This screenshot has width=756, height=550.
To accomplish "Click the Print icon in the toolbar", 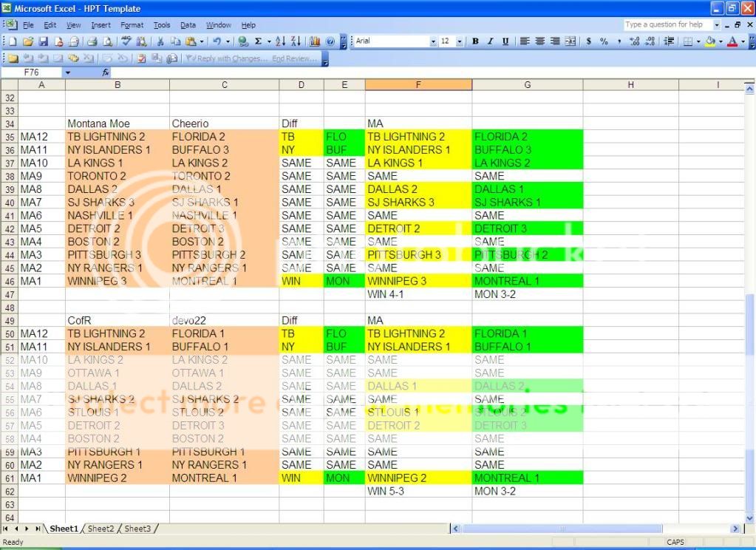I will coord(92,41).
